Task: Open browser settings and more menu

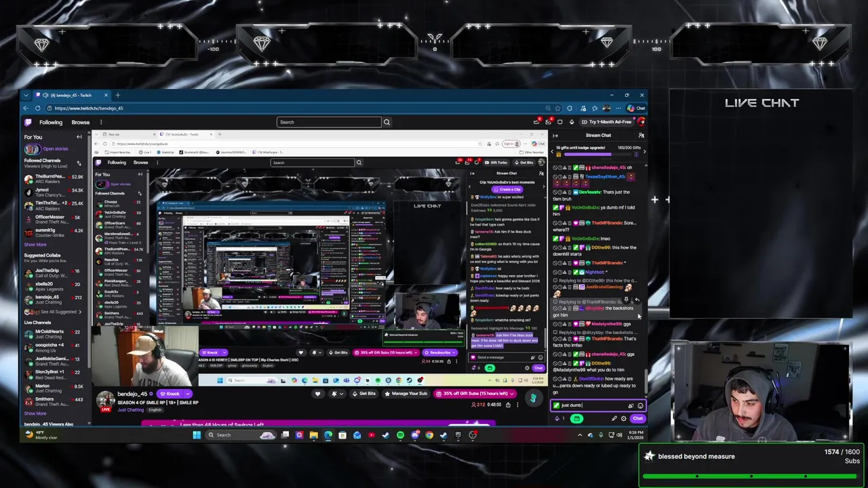Action: pos(618,108)
